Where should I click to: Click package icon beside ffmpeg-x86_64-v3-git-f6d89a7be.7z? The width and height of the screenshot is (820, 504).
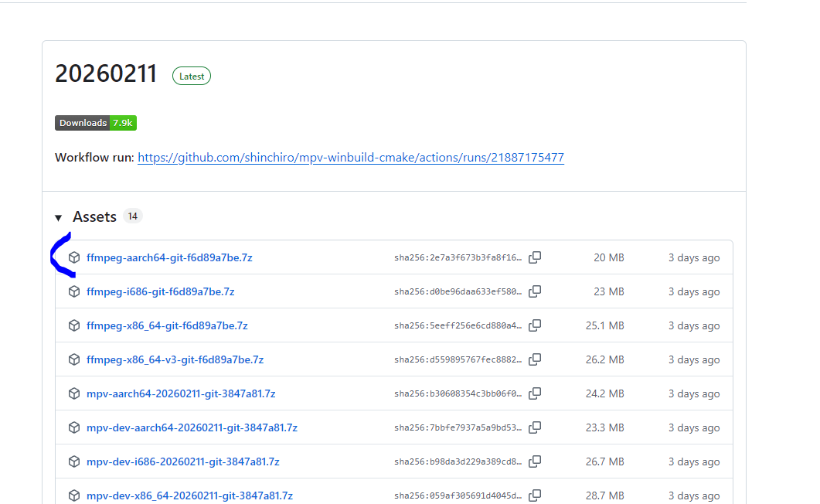[x=74, y=359]
